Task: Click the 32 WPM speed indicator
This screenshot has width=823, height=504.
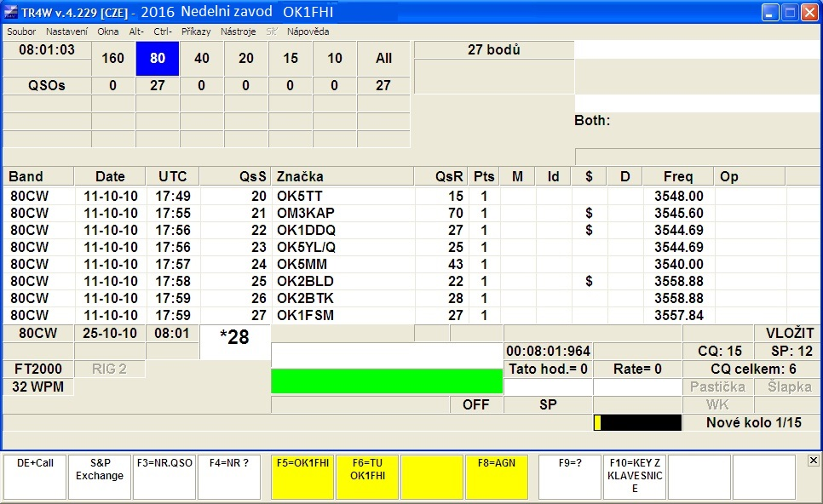Action: coord(37,387)
